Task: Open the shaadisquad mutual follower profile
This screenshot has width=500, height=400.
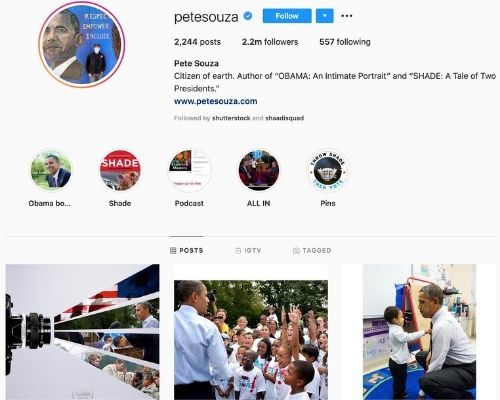Action: [285, 118]
